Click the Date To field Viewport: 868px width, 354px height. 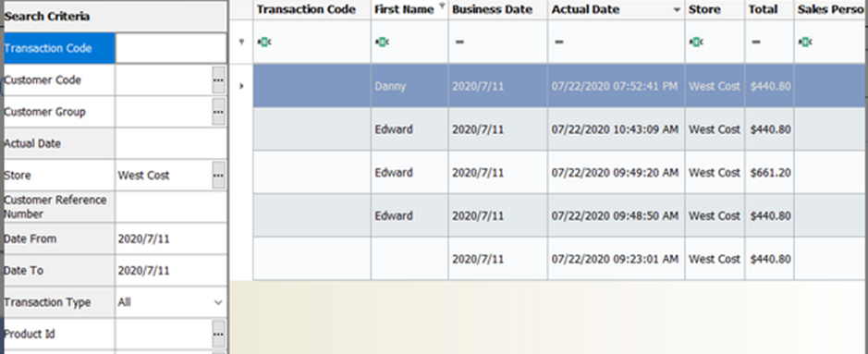tap(171, 271)
